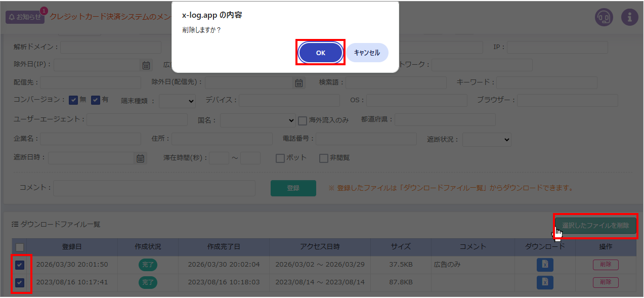Open the 端末種類 dropdown

(x=177, y=101)
